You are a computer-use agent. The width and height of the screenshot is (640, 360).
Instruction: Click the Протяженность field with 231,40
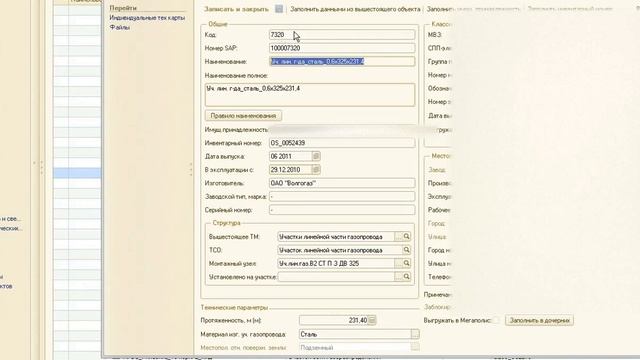[333, 320]
